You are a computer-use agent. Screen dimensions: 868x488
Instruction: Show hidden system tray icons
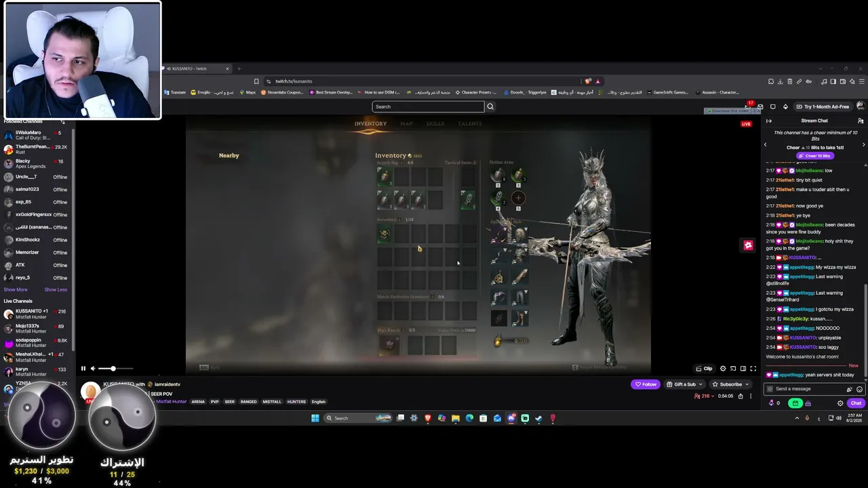[797, 418]
